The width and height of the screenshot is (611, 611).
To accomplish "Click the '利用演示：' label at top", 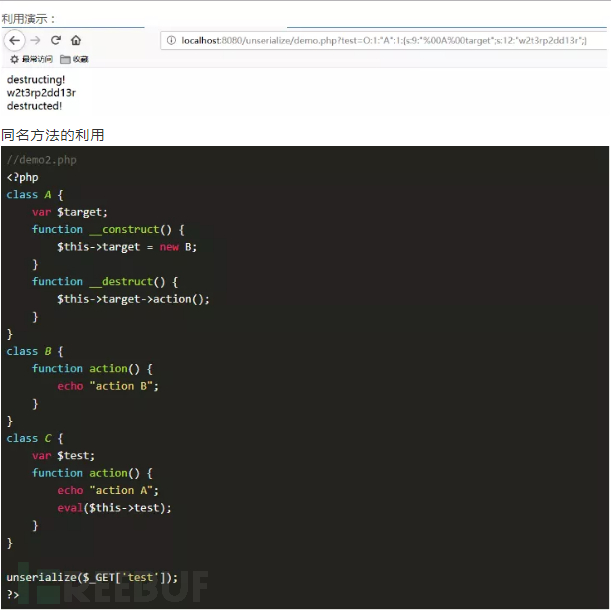I will click(x=29, y=19).
